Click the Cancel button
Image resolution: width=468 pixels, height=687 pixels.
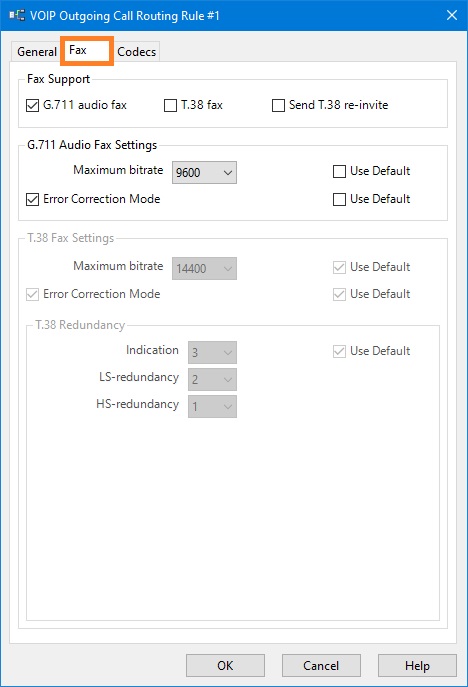(321, 666)
